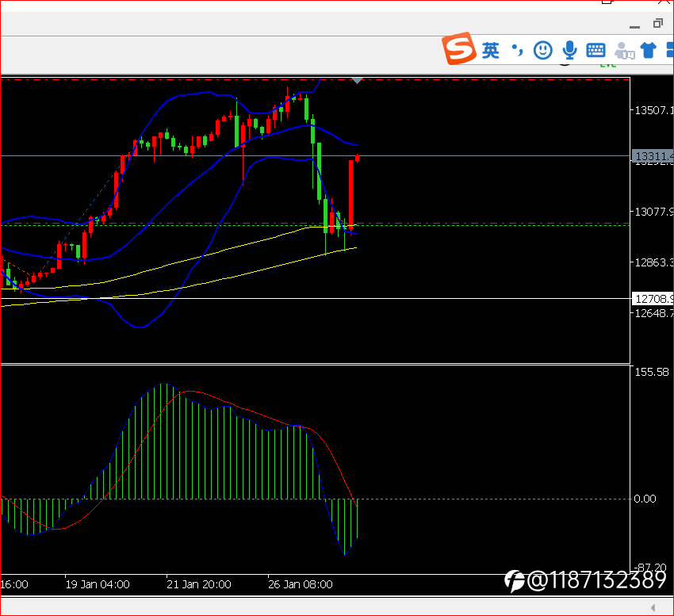Click the 0.00 indicator zero level label
674x616 pixels.
click(645, 499)
